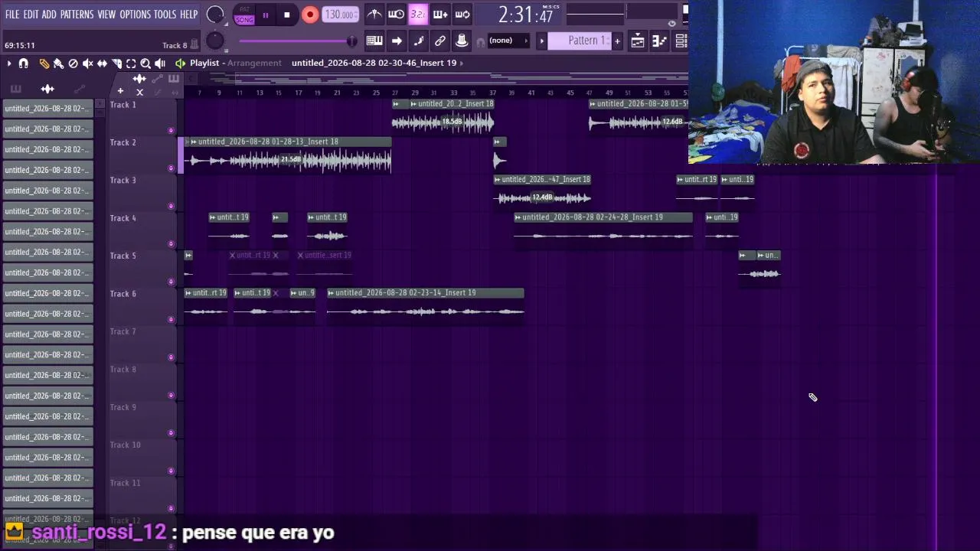Pause playback with the pause button
The height and width of the screenshot is (551, 980).
pos(266,15)
